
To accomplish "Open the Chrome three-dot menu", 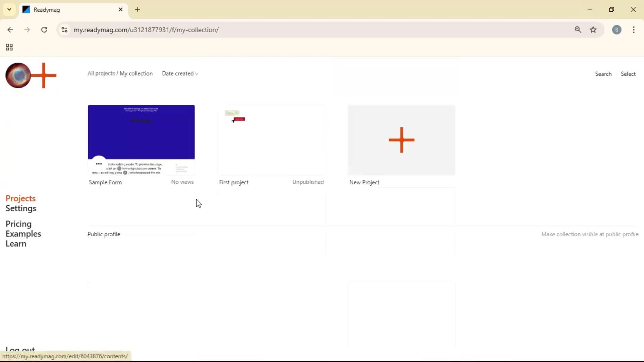I will 634,30.
